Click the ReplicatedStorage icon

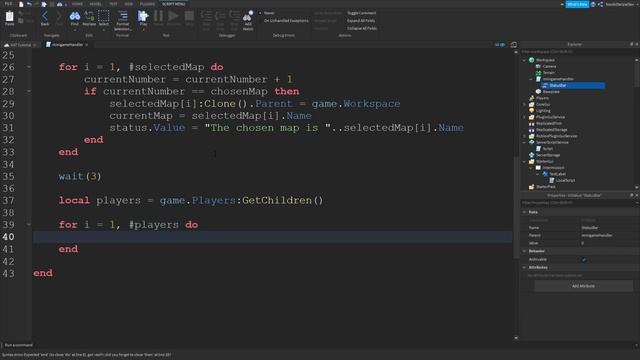pos(532,130)
